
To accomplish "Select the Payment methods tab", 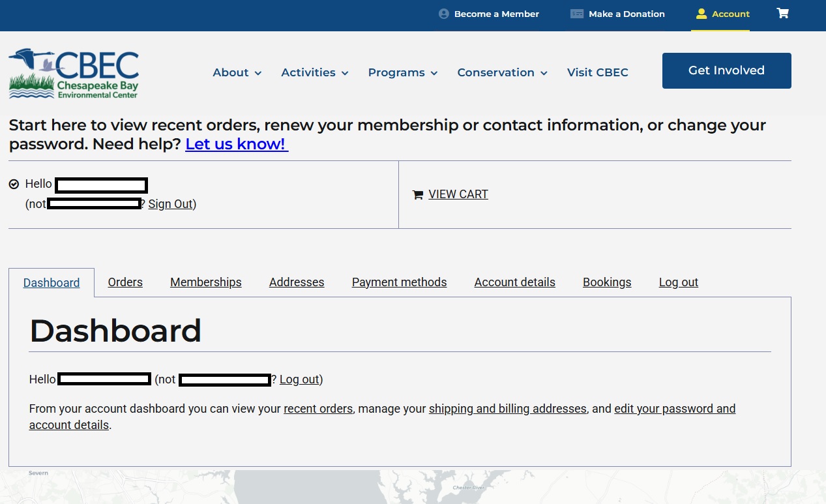I will pos(399,282).
